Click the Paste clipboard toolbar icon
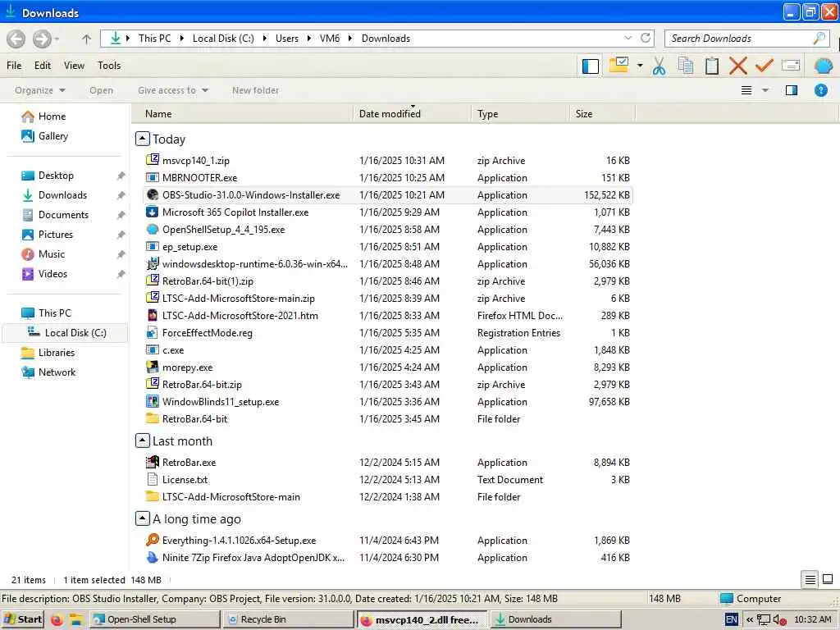This screenshot has height=630, width=840. tap(711, 66)
